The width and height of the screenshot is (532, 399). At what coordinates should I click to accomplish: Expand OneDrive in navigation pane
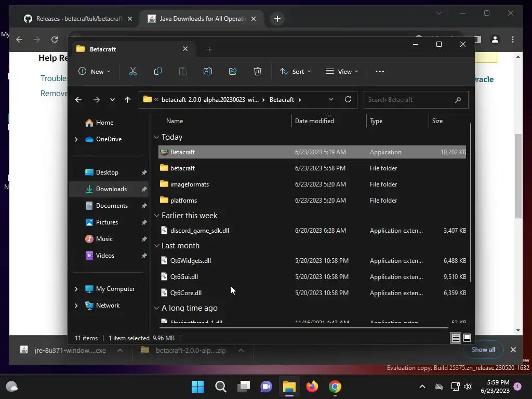76,139
